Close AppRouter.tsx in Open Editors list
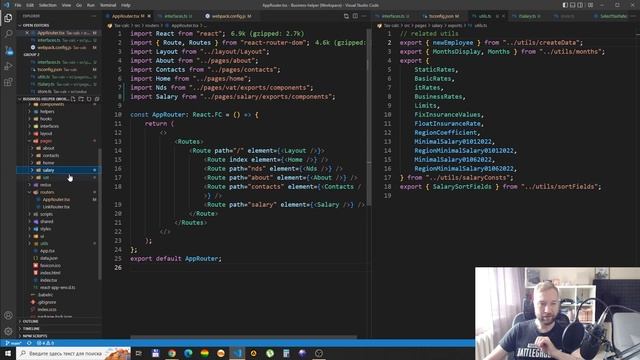The image size is (640, 360). pos(27,33)
